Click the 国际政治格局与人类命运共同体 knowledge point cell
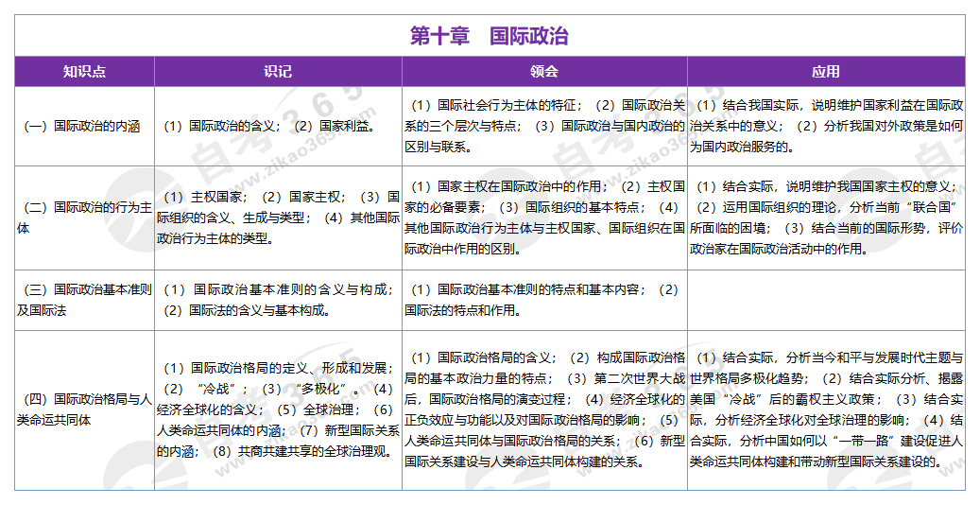 (84, 409)
